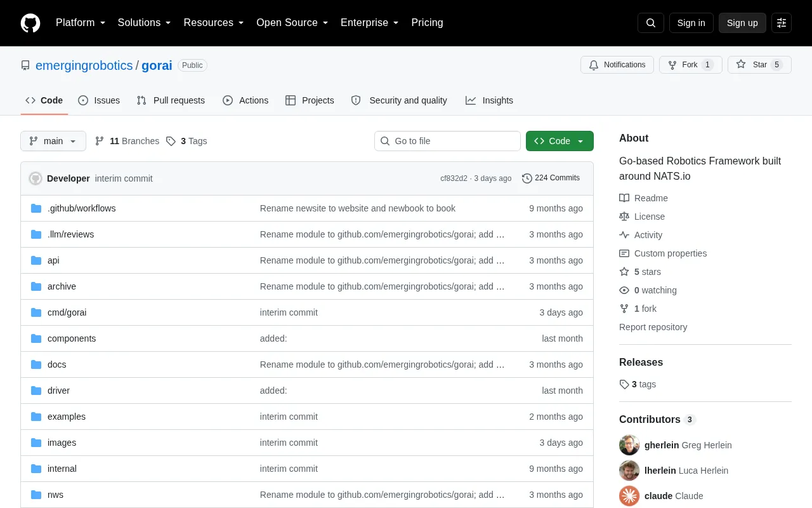The image size is (812, 508).
Task: Expand the Resources menu
Action: pos(214,23)
